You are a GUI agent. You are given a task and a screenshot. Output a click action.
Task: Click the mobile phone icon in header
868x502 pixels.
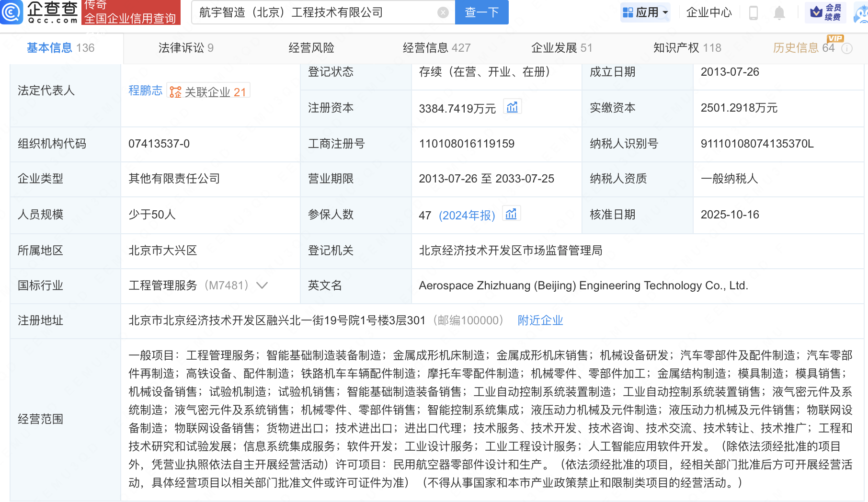pos(753,13)
